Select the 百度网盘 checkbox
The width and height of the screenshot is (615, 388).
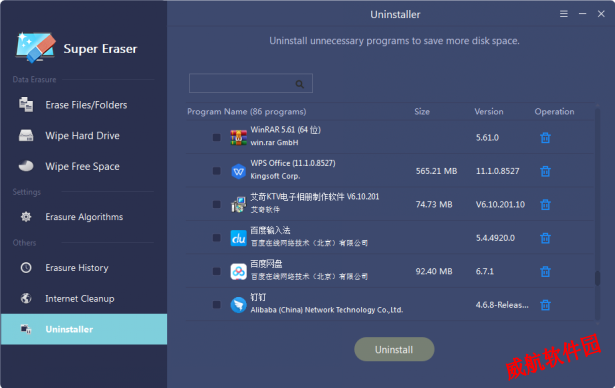tap(217, 271)
